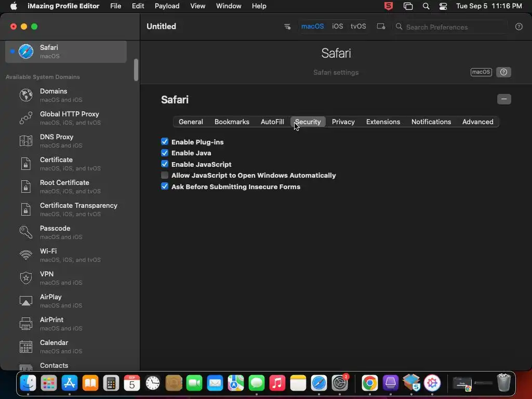Open the Window menu
Screen dimensions: 532x399
pos(229,6)
